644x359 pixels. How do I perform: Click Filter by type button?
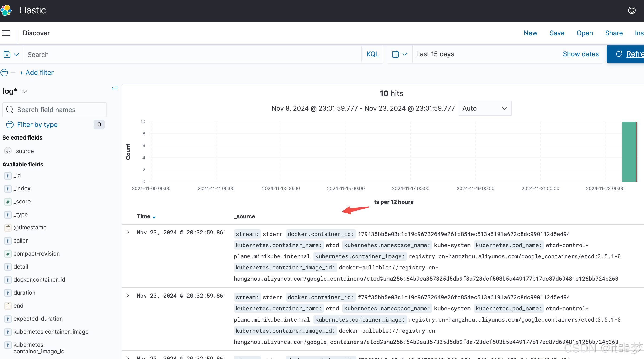click(x=37, y=125)
